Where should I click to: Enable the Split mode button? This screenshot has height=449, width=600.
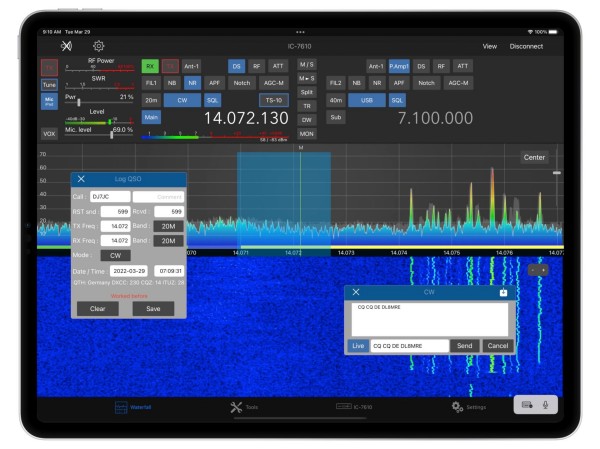coord(307,91)
